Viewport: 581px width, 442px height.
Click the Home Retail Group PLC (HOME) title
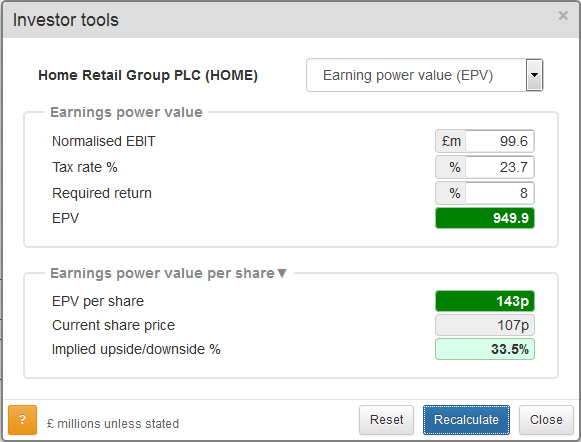[x=148, y=75]
